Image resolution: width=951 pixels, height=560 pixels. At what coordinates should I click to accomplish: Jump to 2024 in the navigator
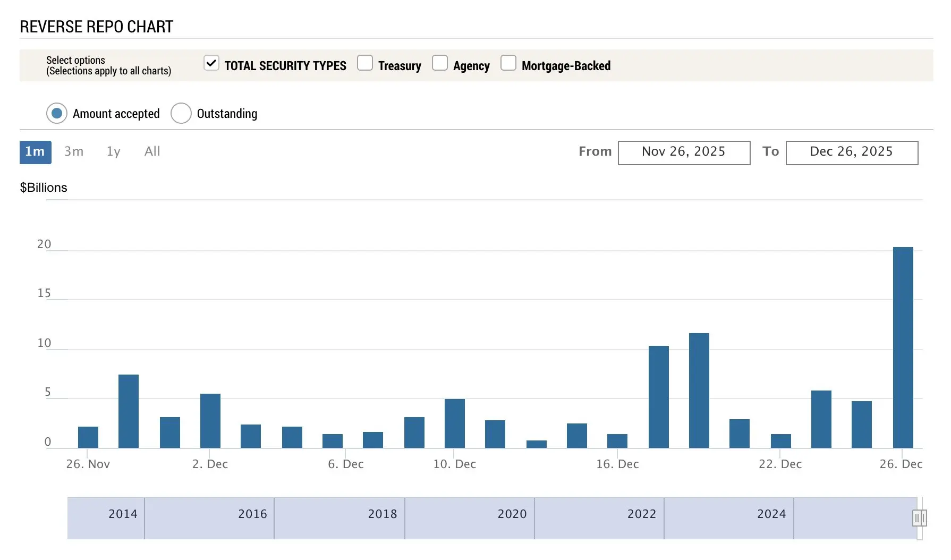771,514
